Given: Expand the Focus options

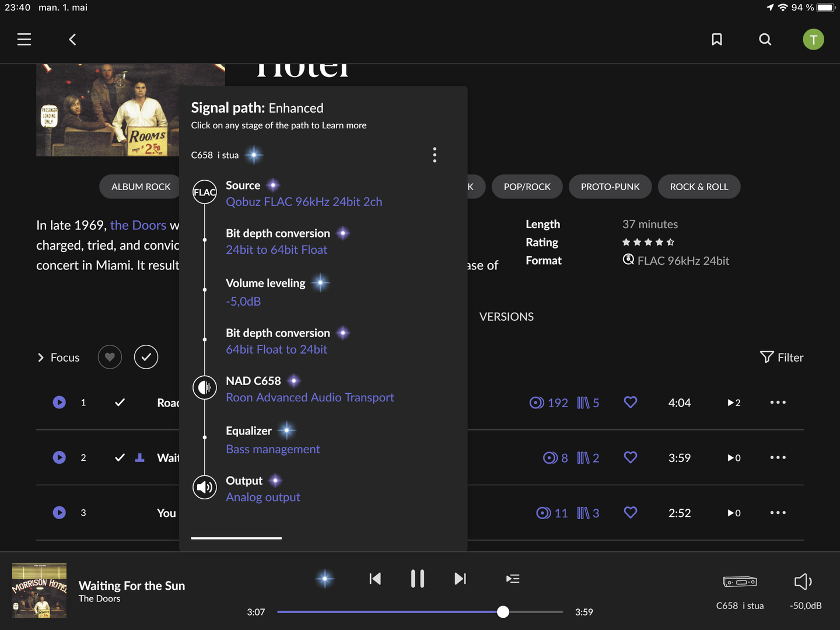Looking at the screenshot, I should point(58,358).
